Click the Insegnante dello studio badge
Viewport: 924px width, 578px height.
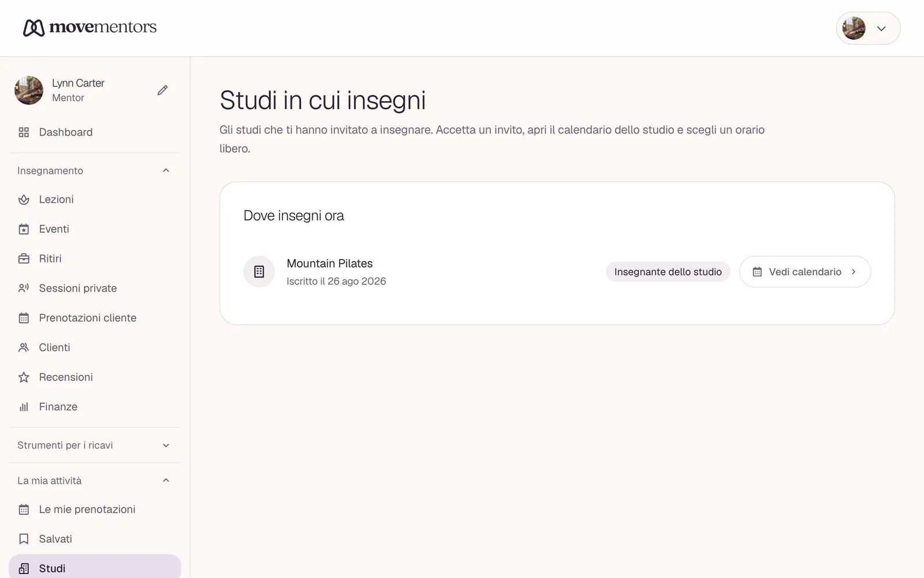(668, 272)
